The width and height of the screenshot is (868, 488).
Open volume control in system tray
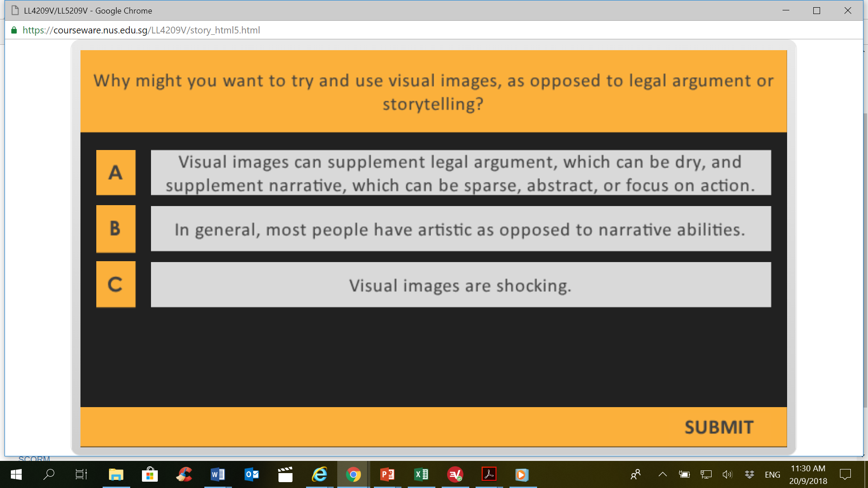727,474
